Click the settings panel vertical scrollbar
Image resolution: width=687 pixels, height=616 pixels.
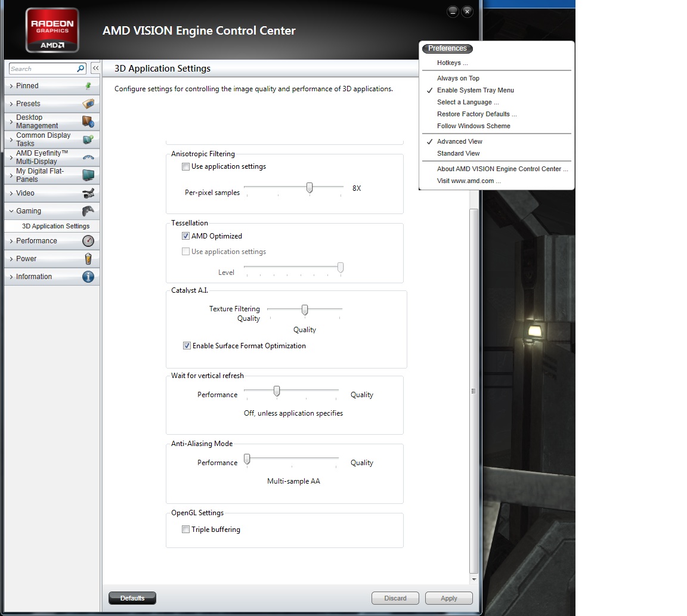[474, 391]
